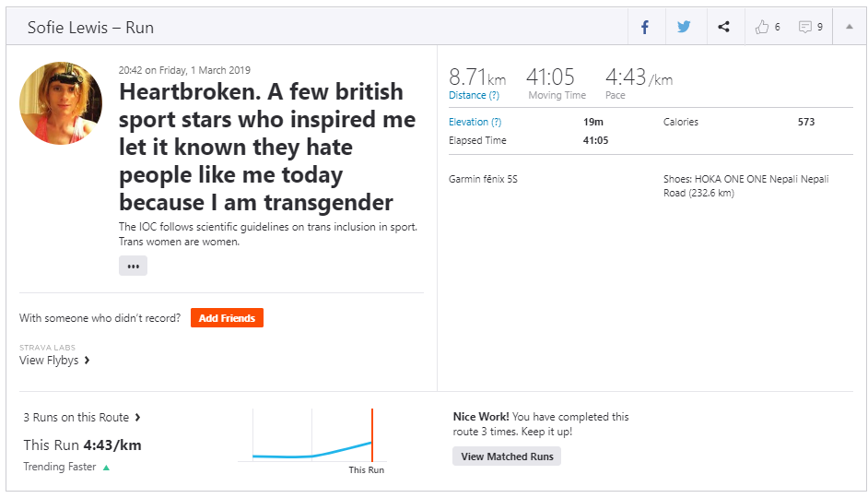Click the View Matched Runs button
The width and height of the screenshot is (868, 498).
[507, 456]
